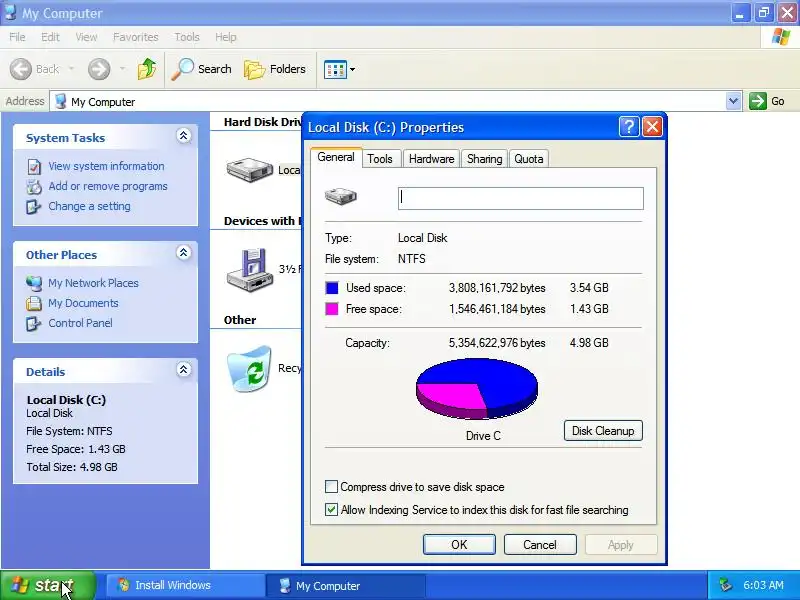Viewport: 800px width, 600px height.
Task: Click the drive label text field
Action: 520,198
